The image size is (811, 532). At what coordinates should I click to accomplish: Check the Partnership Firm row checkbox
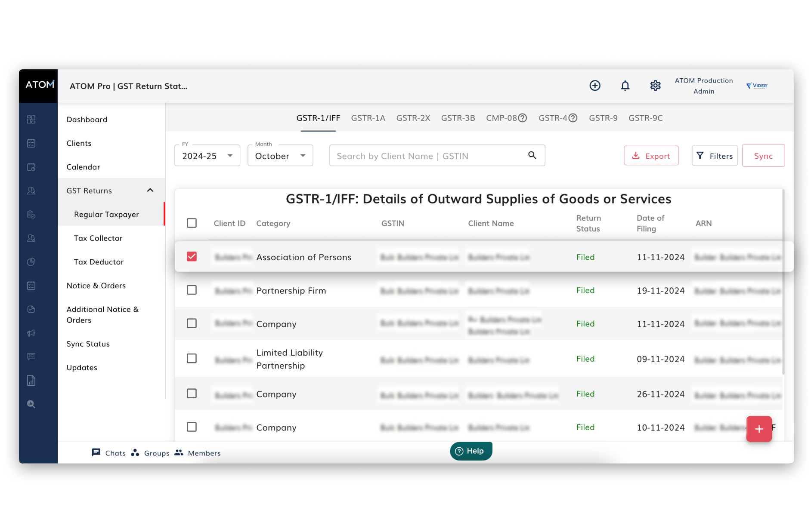pos(192,290)
